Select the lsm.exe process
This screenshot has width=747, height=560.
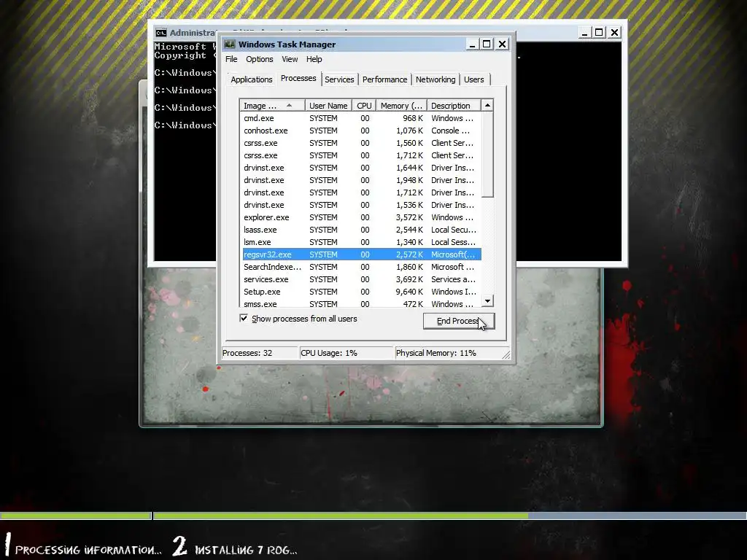coord(360,242)
